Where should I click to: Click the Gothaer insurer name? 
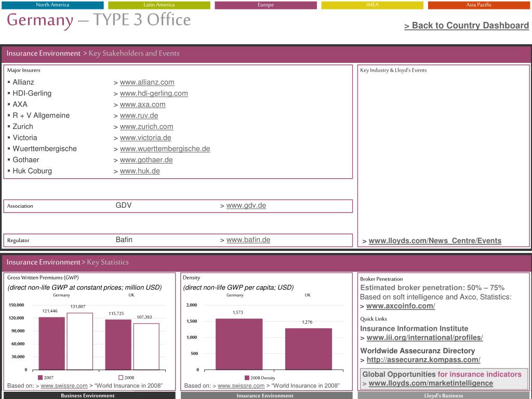pos(26,160)
